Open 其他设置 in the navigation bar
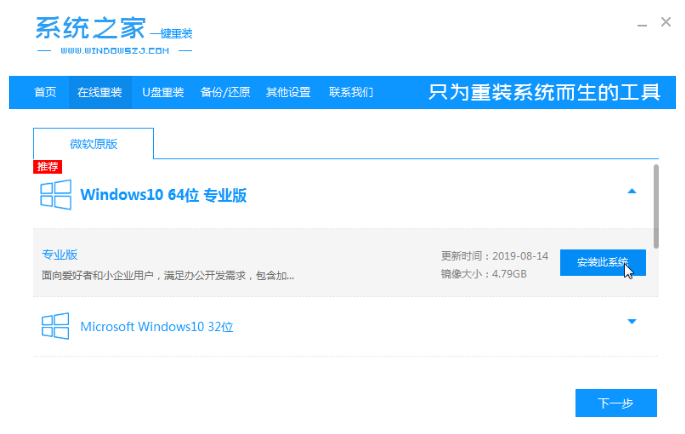685x434 pixels. tap(288, 93)
